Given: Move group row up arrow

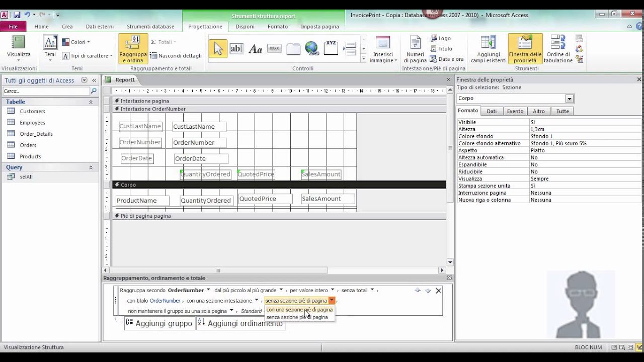Looking at the screenshot, I should [418, 291].
